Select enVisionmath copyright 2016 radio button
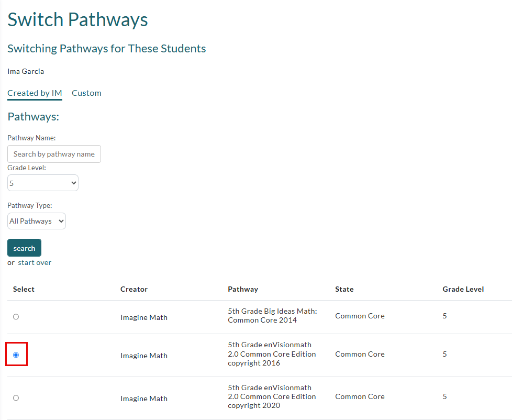This screenshot has width=512, height=420. click(x=16, y=355)
